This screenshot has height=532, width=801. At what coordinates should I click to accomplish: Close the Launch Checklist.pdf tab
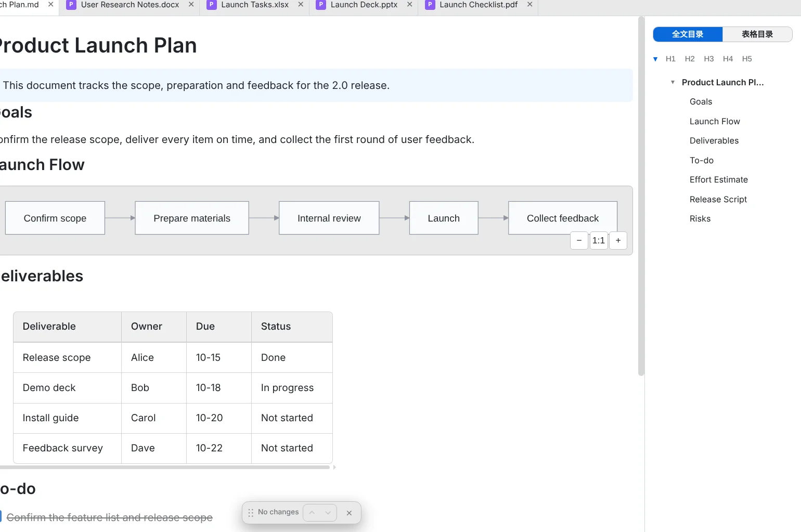[x=530, y=5]
